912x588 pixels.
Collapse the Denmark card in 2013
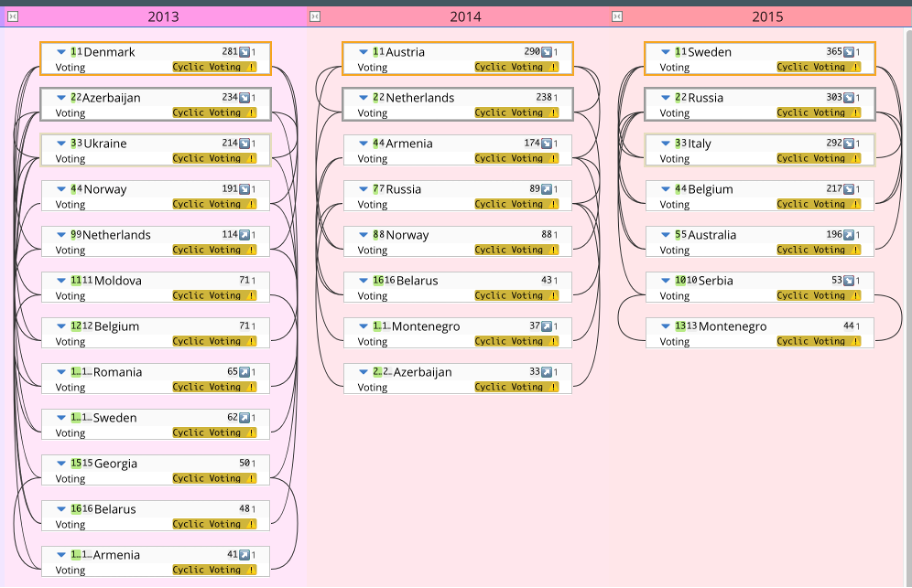[x=61, y=52]
